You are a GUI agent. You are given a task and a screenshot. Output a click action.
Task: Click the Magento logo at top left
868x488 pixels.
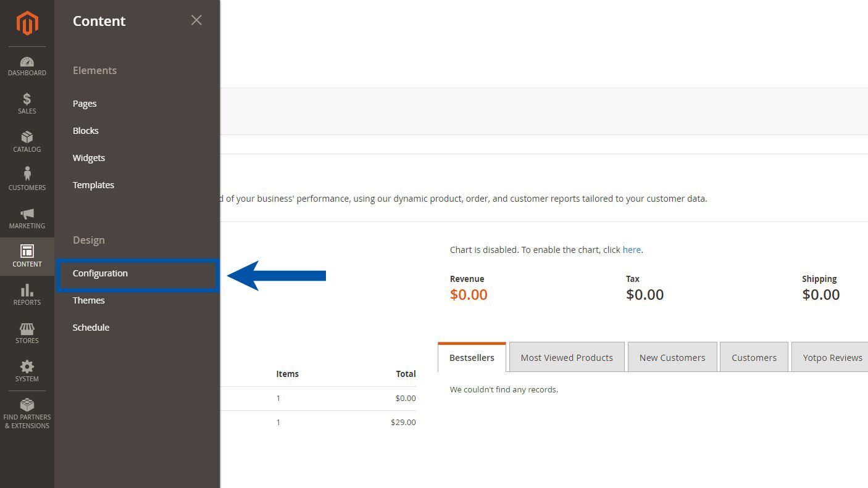(27, 23)
